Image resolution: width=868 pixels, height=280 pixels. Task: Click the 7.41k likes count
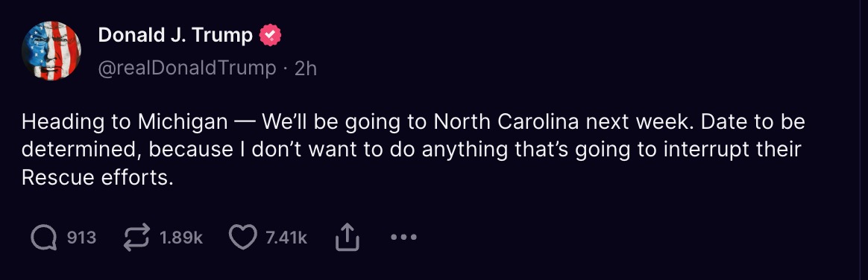(286, 238)
